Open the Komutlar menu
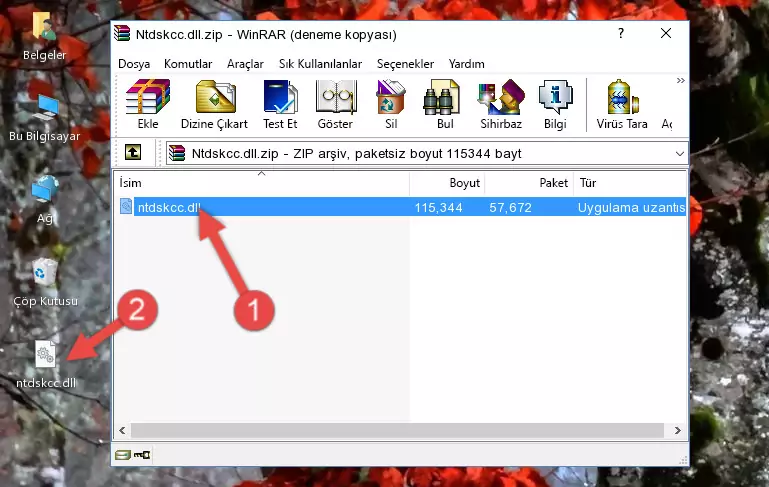The image size is (769, 487). 188,64
